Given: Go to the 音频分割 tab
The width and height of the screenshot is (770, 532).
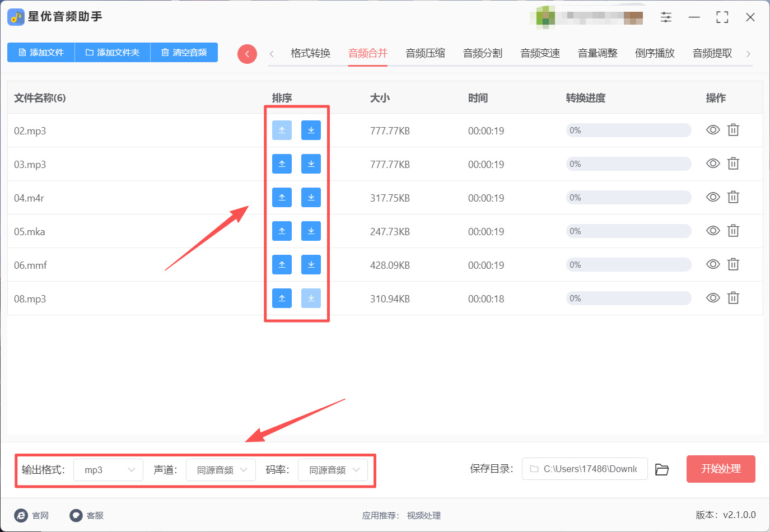Looking at the screenshot, I should pos(483,53).
